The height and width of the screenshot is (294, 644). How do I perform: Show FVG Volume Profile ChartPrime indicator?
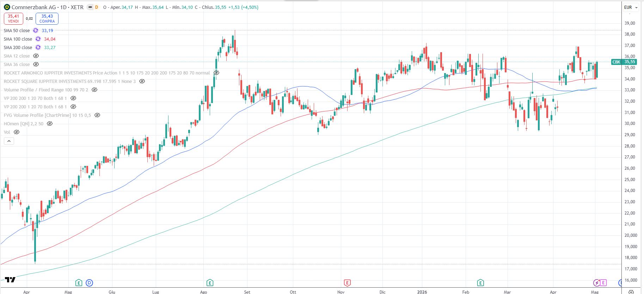tap(97, 115)
